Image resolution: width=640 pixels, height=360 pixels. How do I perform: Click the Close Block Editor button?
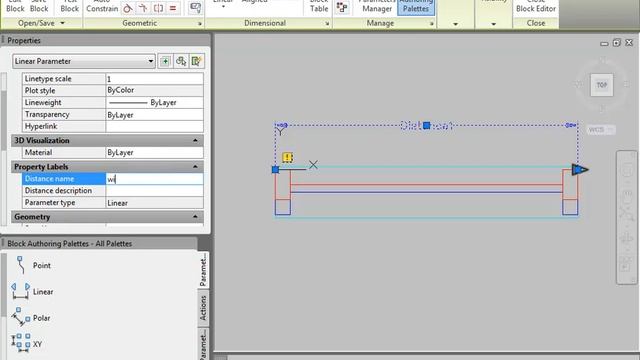point(536,7)
